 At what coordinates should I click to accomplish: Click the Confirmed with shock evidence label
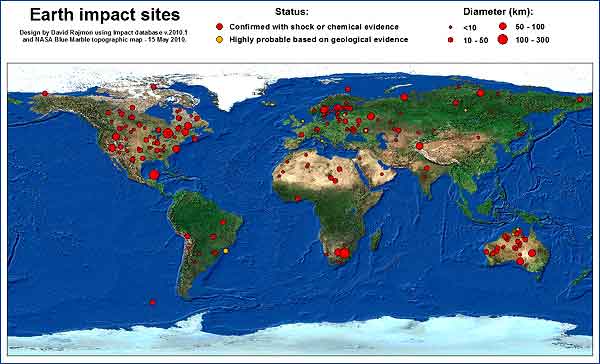(x=314, y=27)
